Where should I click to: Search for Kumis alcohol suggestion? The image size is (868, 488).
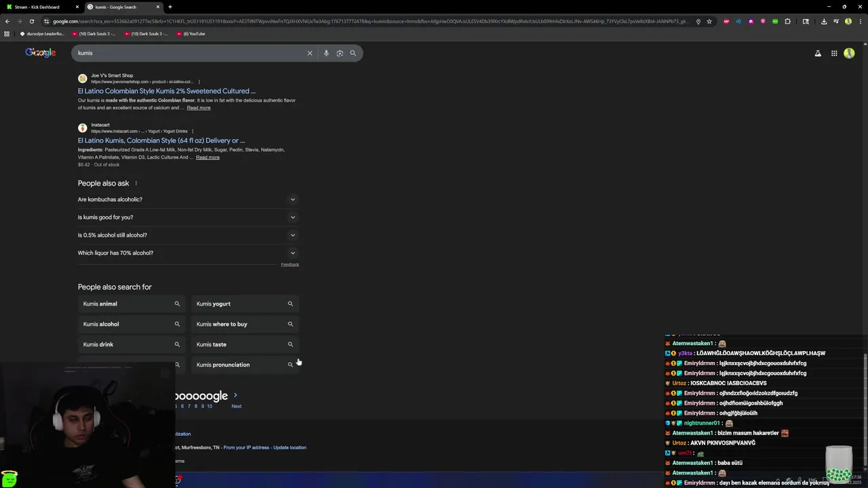pos(131,324)
